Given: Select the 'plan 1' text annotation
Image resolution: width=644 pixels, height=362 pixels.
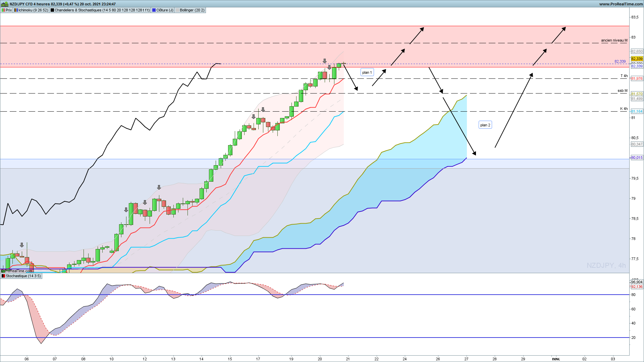Looking at the screenshot, I should point(367,72).
